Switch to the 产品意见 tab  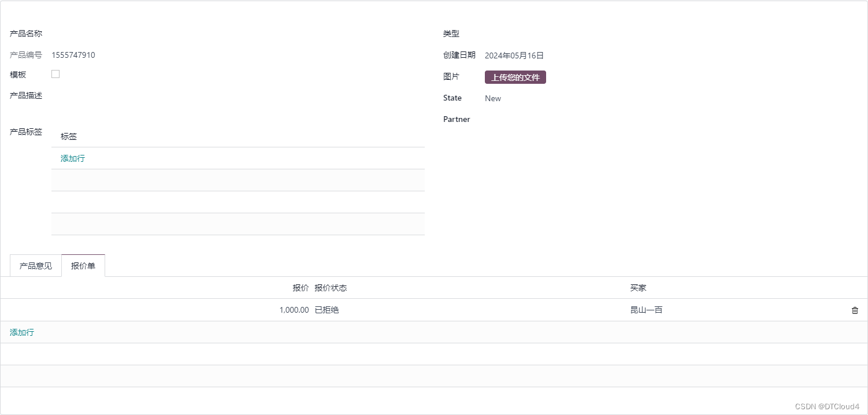[35, 265]
